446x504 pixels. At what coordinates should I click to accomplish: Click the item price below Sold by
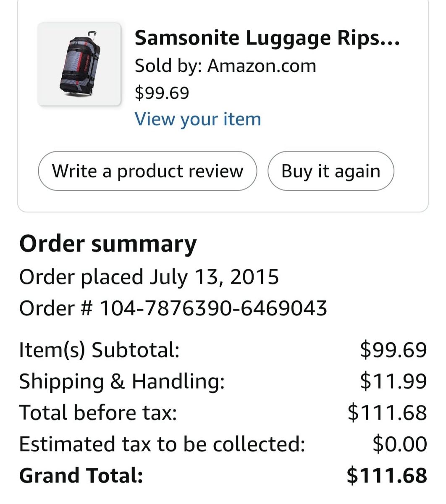[162, 93]
